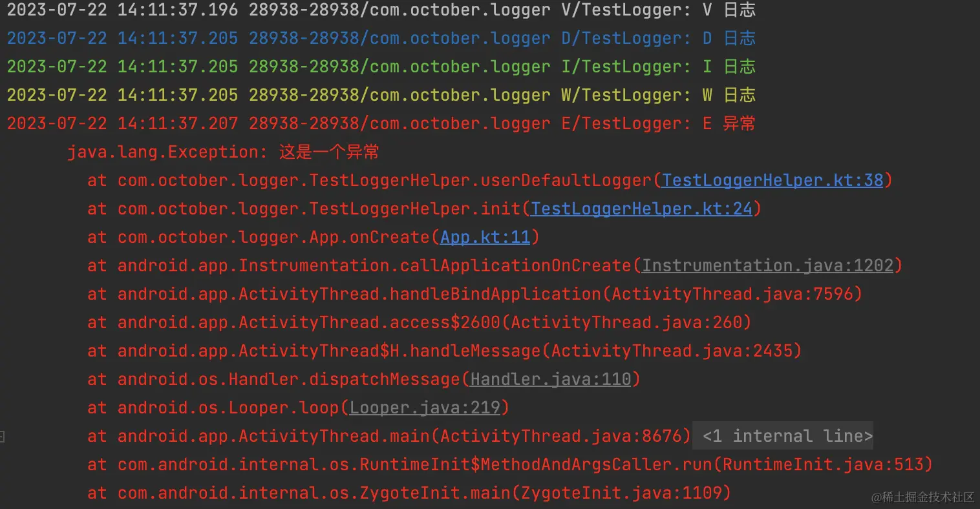Screen dimensions: 980x509
Task: Click the Handler.dispatchMessage method text
Action: click(344, 379)
